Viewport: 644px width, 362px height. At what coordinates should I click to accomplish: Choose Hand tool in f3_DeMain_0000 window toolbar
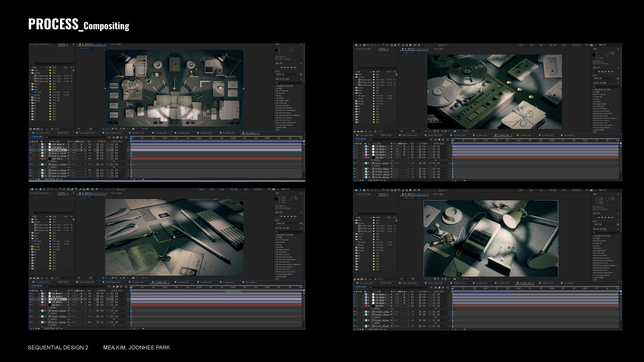click(40, 189)
